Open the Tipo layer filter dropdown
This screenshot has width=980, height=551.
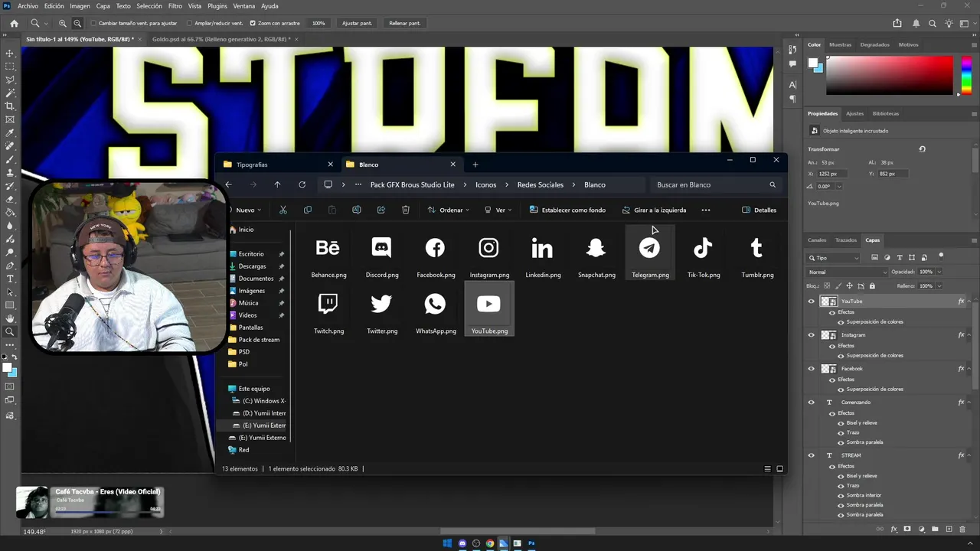coord(834,258)
